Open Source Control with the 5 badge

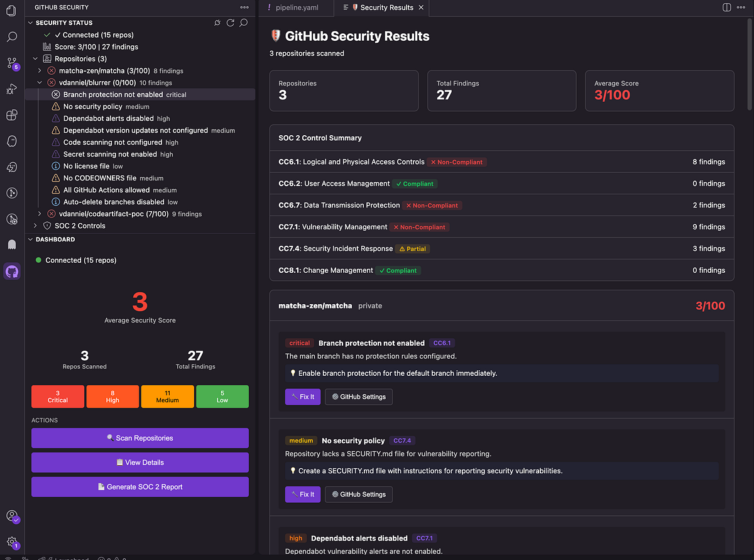coord(11,63)
